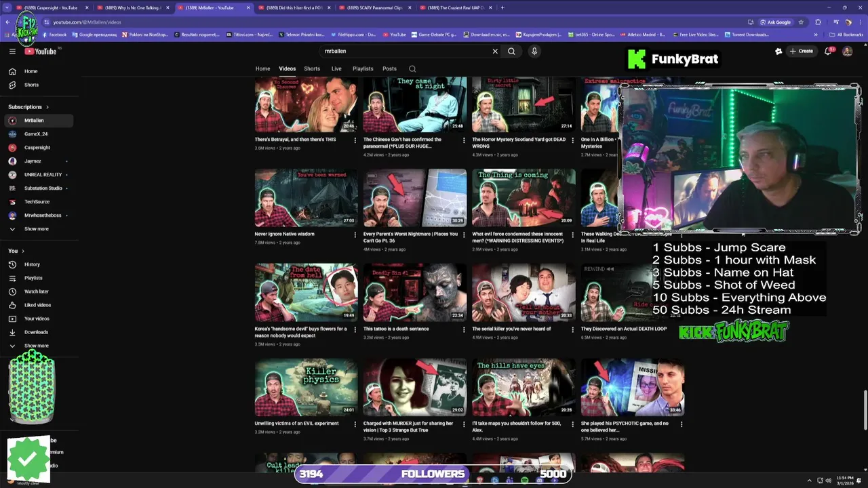Viewport: 868px width, 488px height.
Task: Open a new browser tab
Action: (x=502, y=7)
